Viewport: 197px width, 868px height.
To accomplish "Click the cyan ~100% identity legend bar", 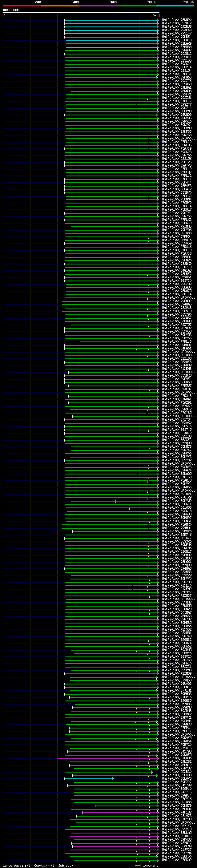I will pyautogui.click(x=175, y=6).
